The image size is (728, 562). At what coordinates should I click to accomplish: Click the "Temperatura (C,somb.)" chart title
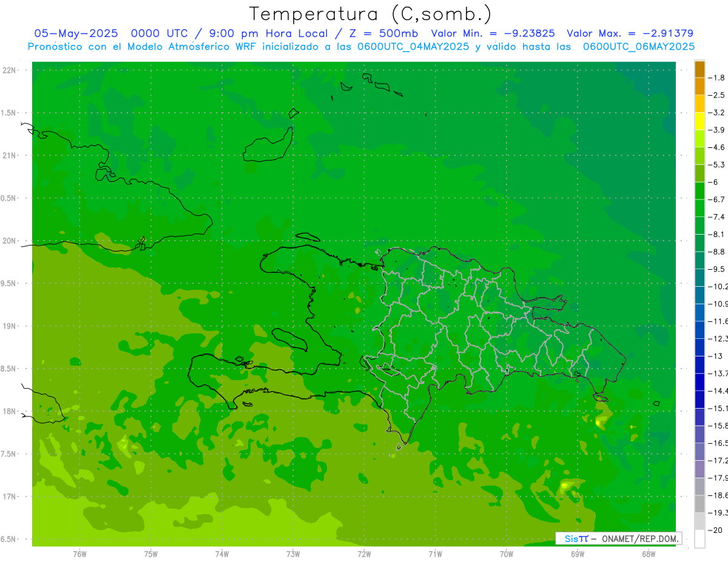(x=370, y=14)
